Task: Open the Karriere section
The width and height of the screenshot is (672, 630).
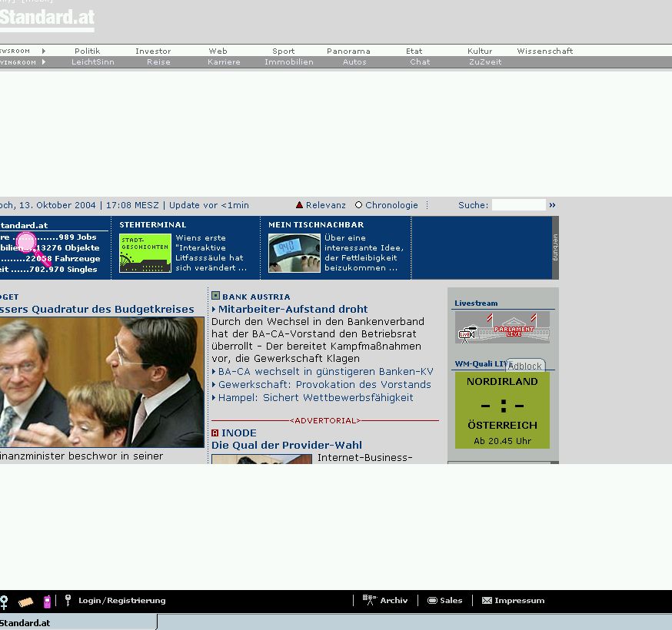Action: pos(224,62)
